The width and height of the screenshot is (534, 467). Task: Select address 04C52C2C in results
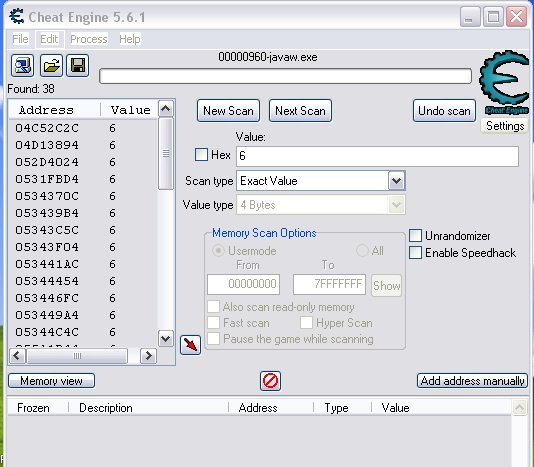47,128
